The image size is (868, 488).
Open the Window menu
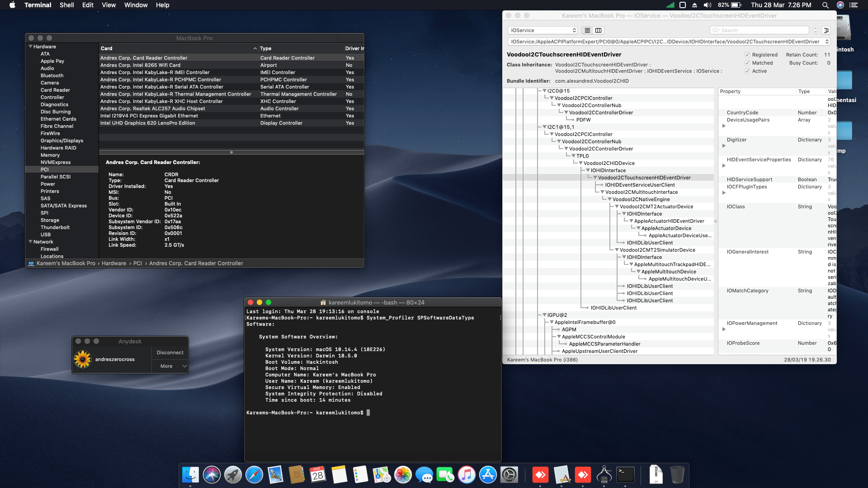136,5
